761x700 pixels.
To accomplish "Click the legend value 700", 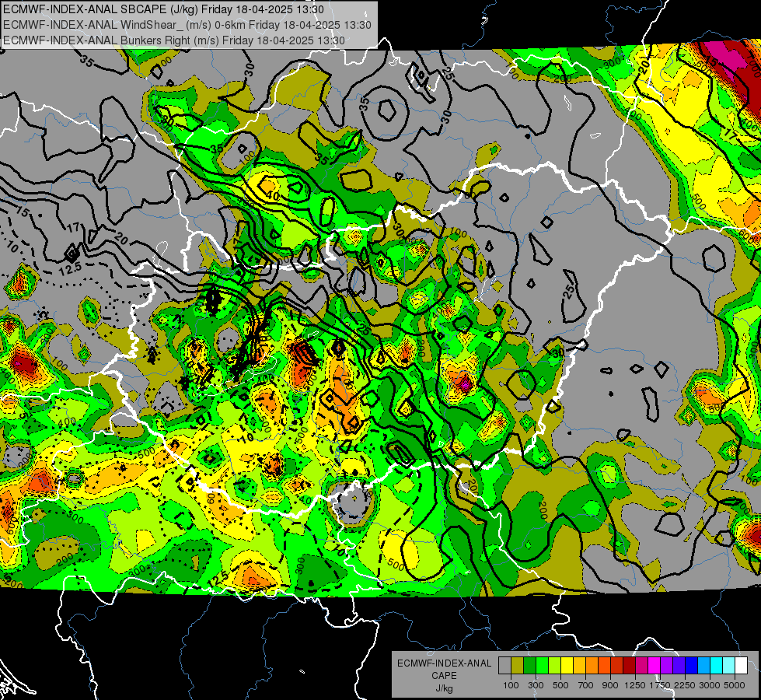I will pos(586,685).
